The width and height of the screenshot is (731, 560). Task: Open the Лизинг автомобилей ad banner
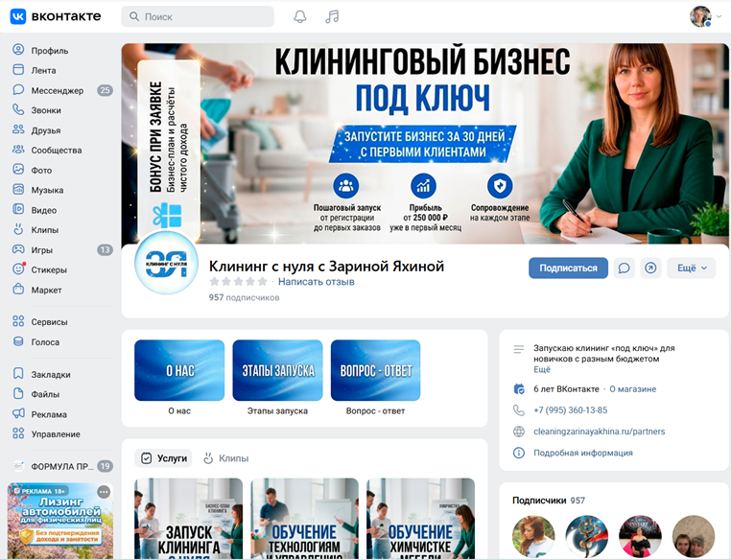[x=60, y=521]
